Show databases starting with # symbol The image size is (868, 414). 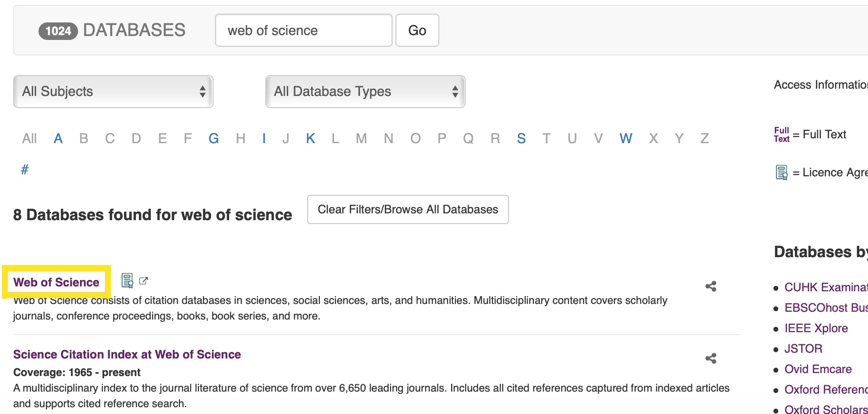click(25, 169)
